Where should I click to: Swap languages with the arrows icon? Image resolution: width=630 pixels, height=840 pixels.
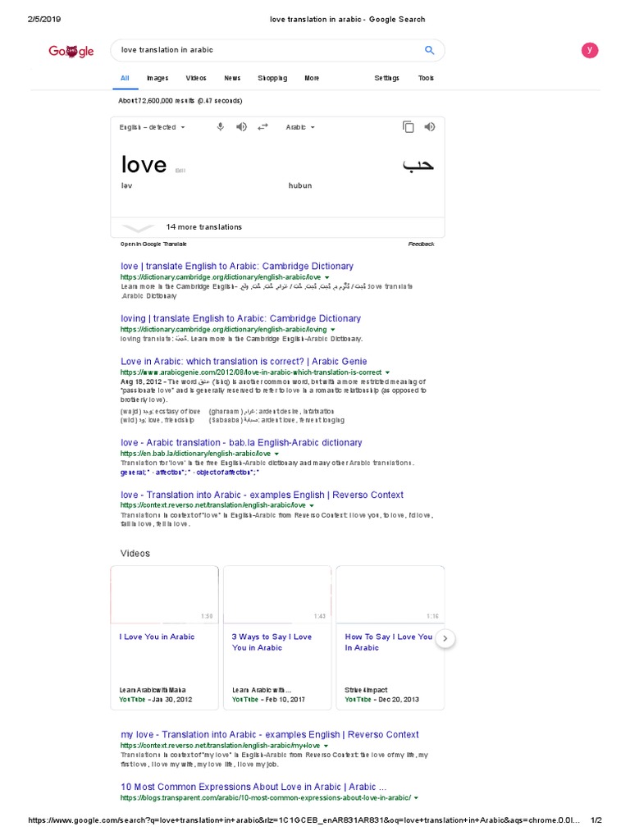(262, 127)
